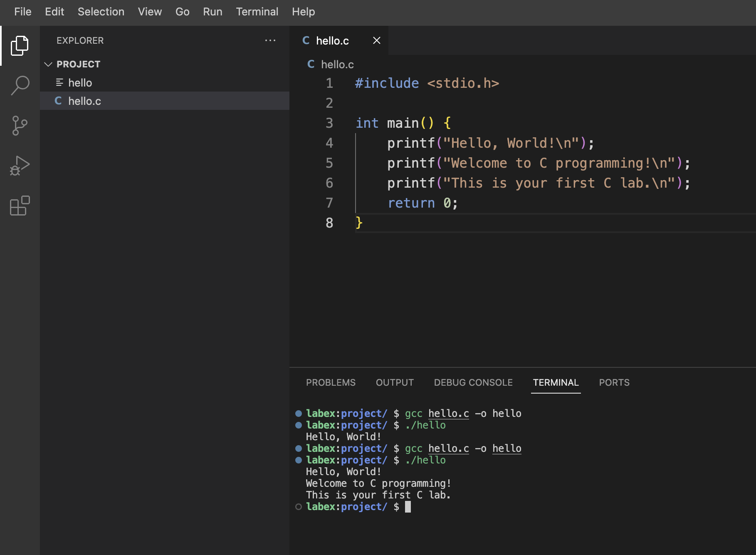Switch to the PORTS panel tab
Viewport: 756px width, 555px height.
click(614, 382)
